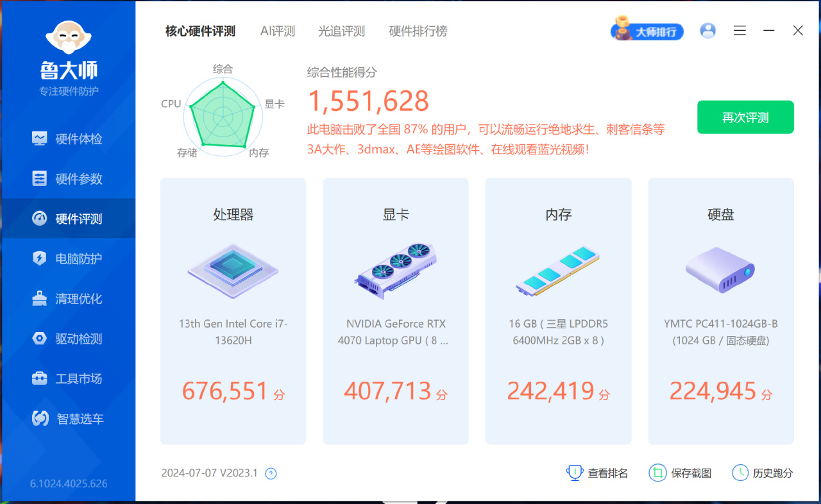Click the memory score 242,419
Screen dimensions: 821x504
click(550, 391)
